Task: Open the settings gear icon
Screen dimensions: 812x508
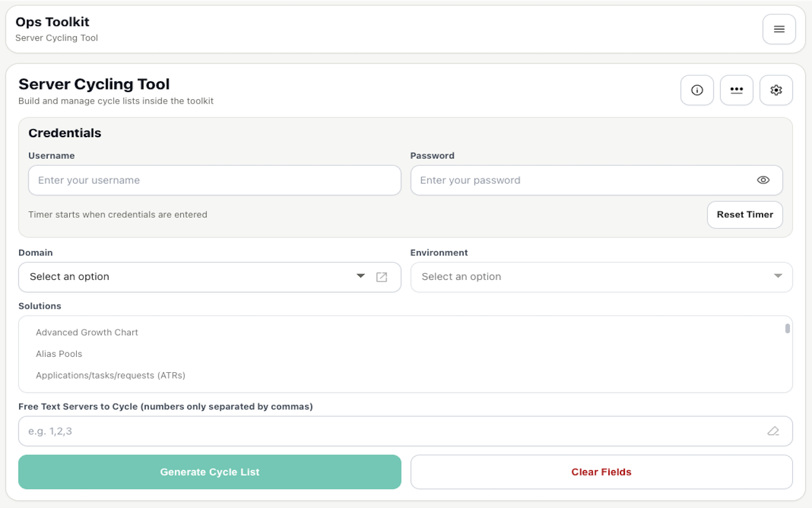Action: (x=776, y=90)
